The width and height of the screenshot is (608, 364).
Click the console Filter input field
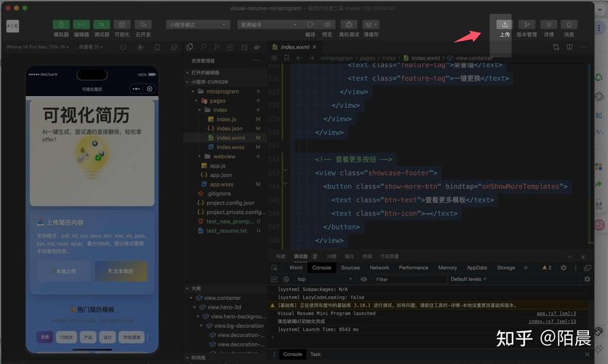(x=410, y=279)
